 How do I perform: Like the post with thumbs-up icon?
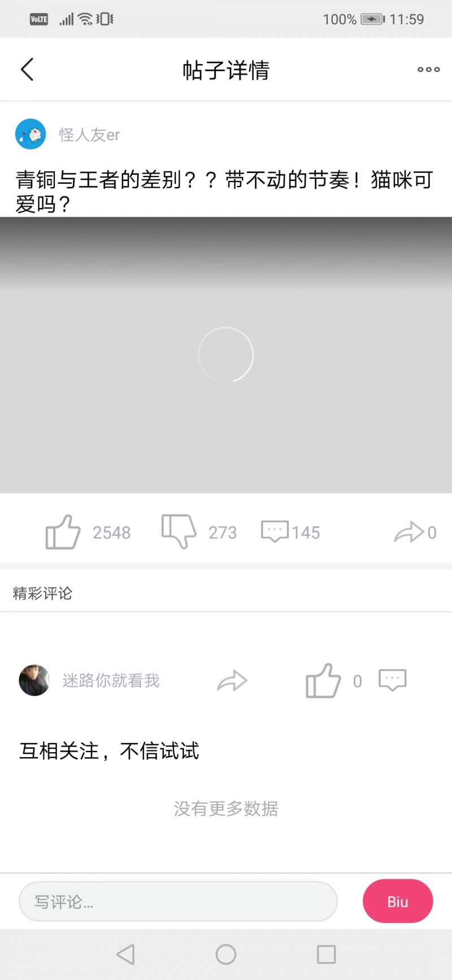63,532
